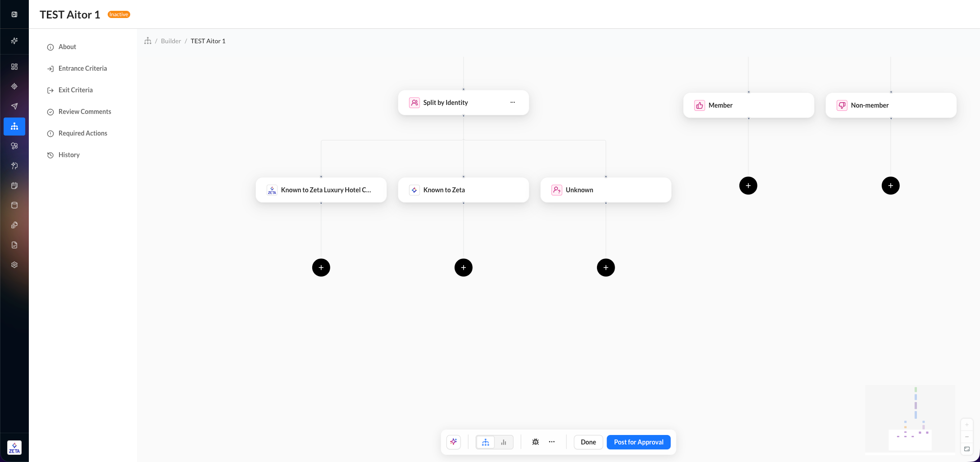980x462 pixels.
Task: Toggle the sidebar panel icon at top-left
Action: pos(14,14)
